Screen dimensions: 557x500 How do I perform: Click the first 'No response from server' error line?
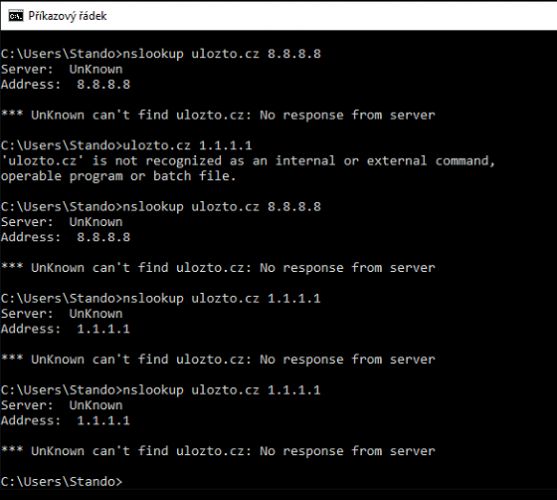click(x=218, y=115)
